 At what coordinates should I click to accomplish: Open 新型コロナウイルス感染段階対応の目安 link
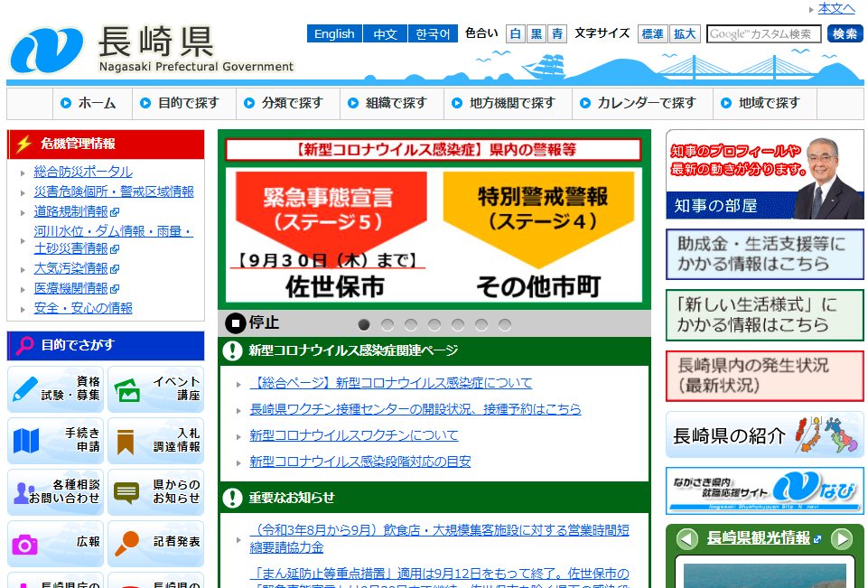[x=359, y=462]
